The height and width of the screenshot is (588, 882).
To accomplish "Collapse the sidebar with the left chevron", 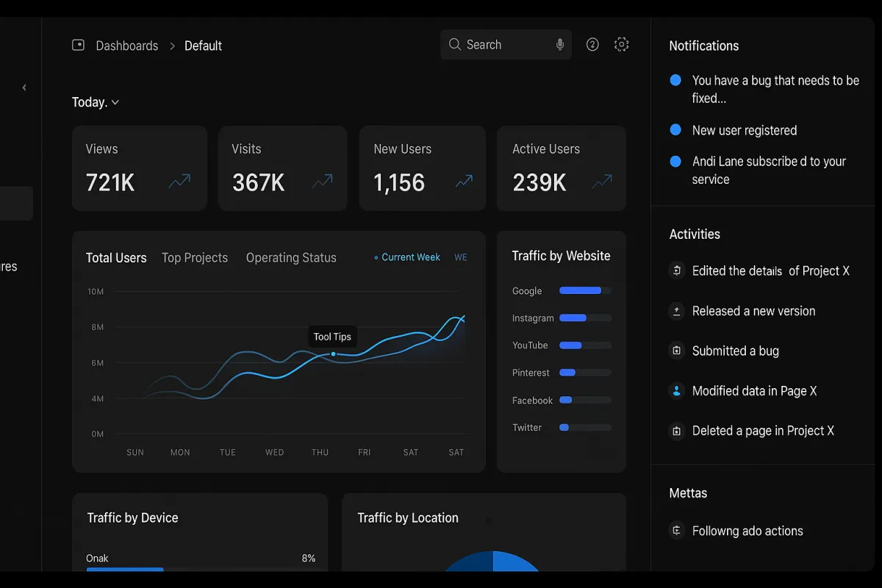I will 24,87.
